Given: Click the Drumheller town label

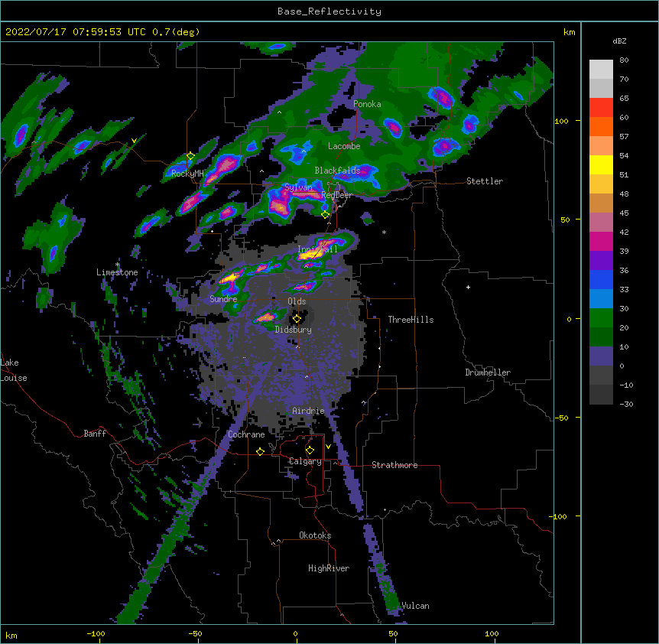Looking at the screenshot, I should [x=488, y=372].
